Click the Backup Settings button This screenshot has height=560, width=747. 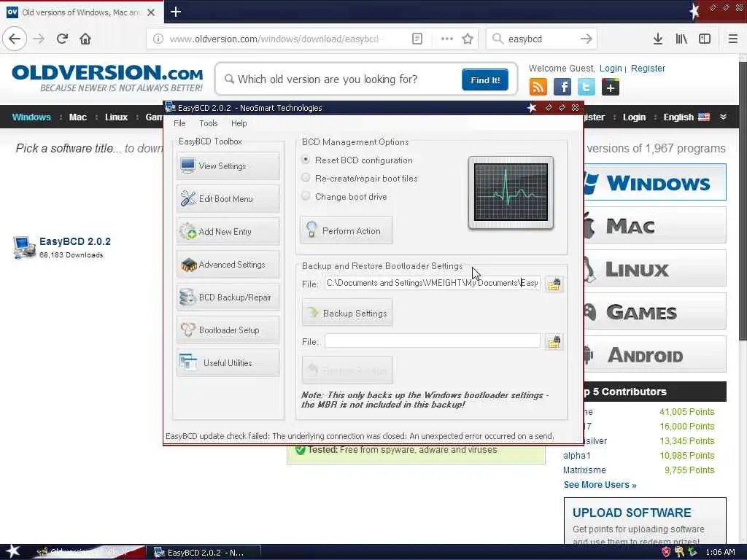pyautogui.click(x=347, y=313)
